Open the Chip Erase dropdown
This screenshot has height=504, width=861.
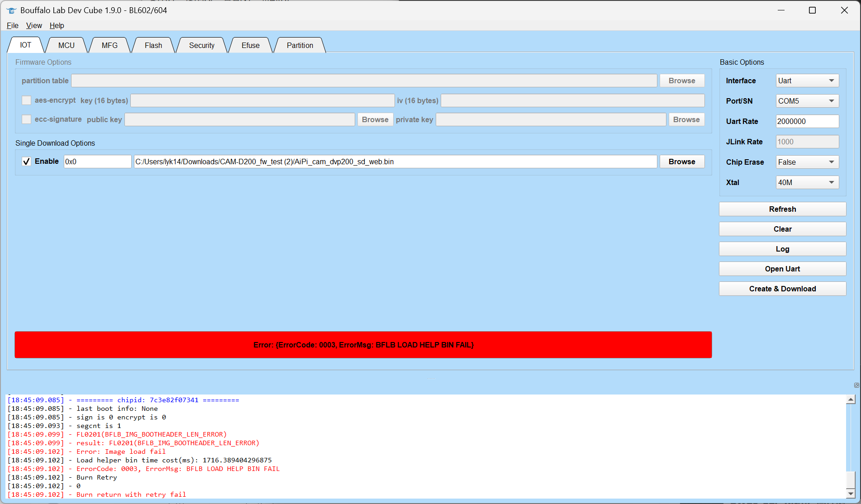coord(807,162)
